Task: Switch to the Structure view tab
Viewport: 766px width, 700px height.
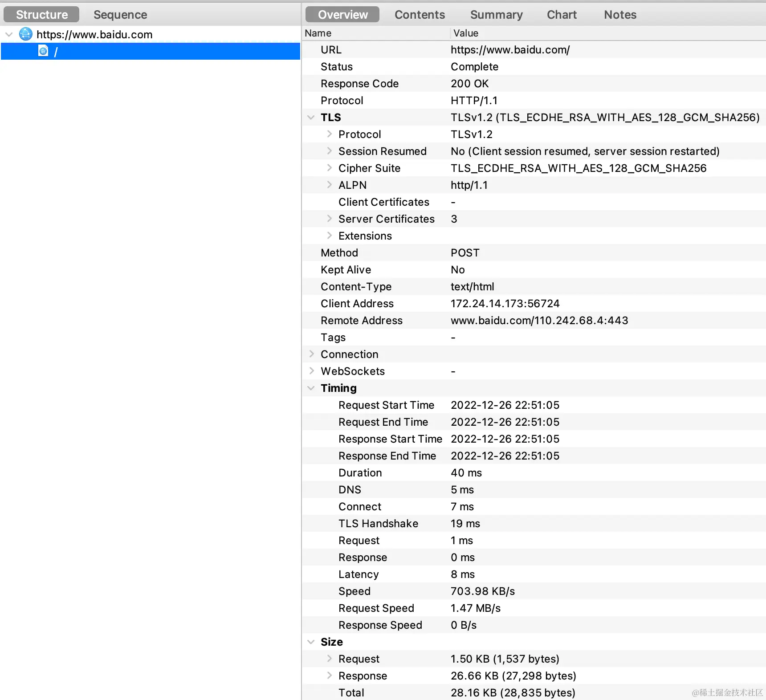Action: pyautogui.click(x=41, y=14)
